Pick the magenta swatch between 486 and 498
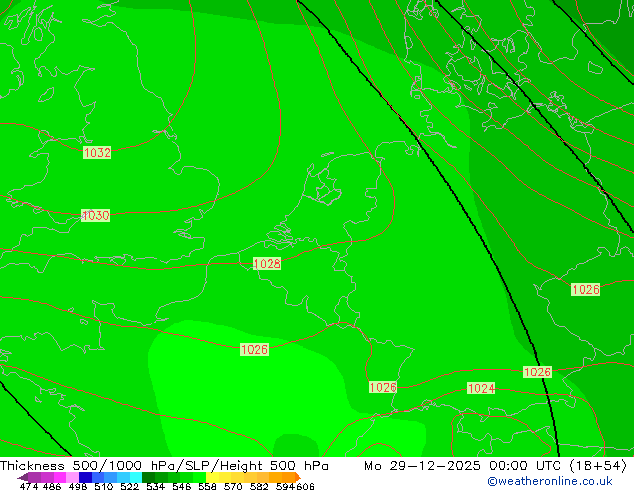Image resolution: width=634 pixels, height=490 pixels. point(60,477)
